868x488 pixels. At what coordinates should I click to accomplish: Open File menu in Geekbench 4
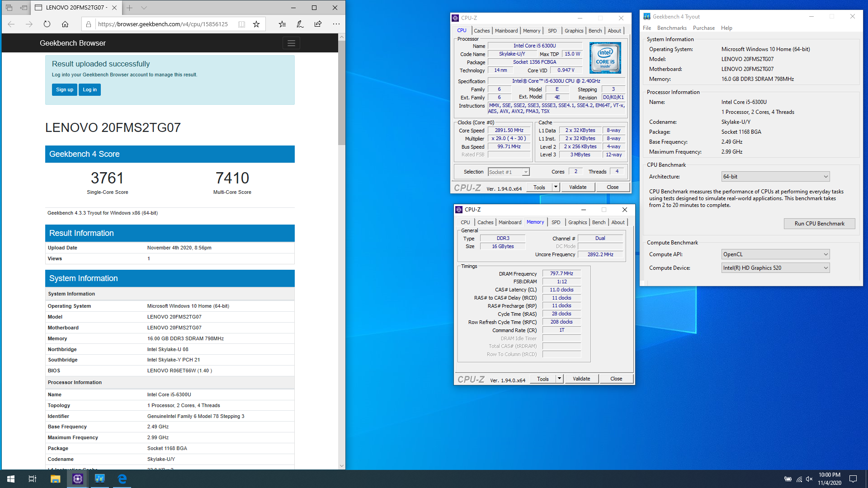[647, 28]
